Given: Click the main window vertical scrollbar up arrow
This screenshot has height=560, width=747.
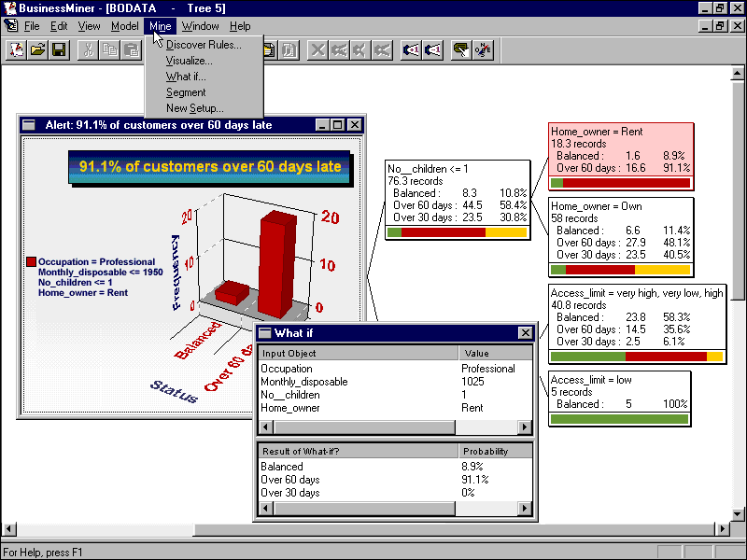Looking at the screenshot, I should (737, 74).
